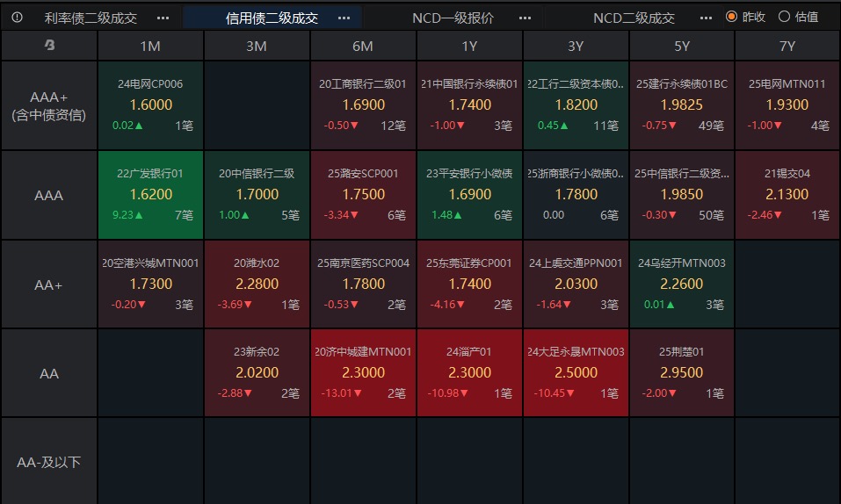Click the 1.9850 yield in AAA 5Y
This screenshot has height=504, width=841.
(682, 194)
